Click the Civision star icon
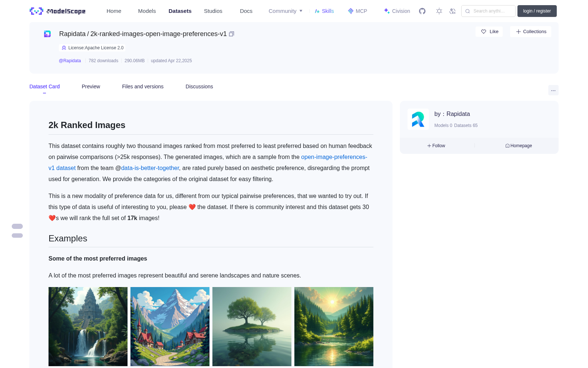Image resolution: width=588 pixels, height=368 pixels. tap(387, 11)
